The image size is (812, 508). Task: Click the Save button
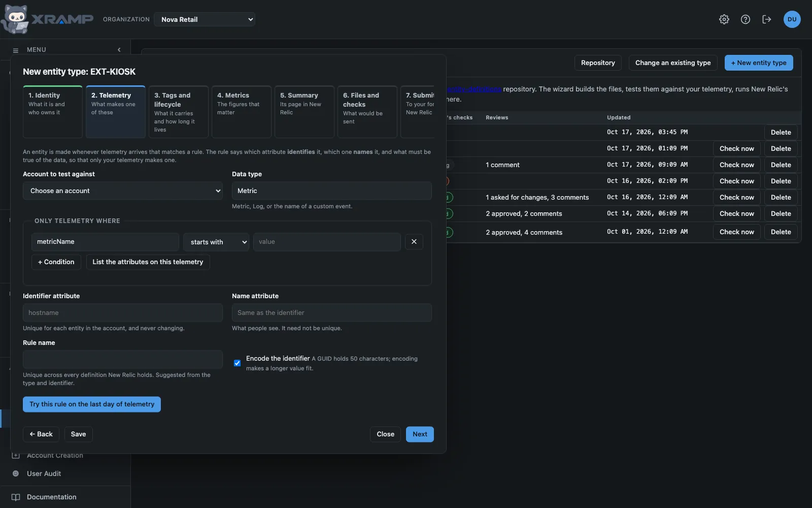(x=78, y=434)
